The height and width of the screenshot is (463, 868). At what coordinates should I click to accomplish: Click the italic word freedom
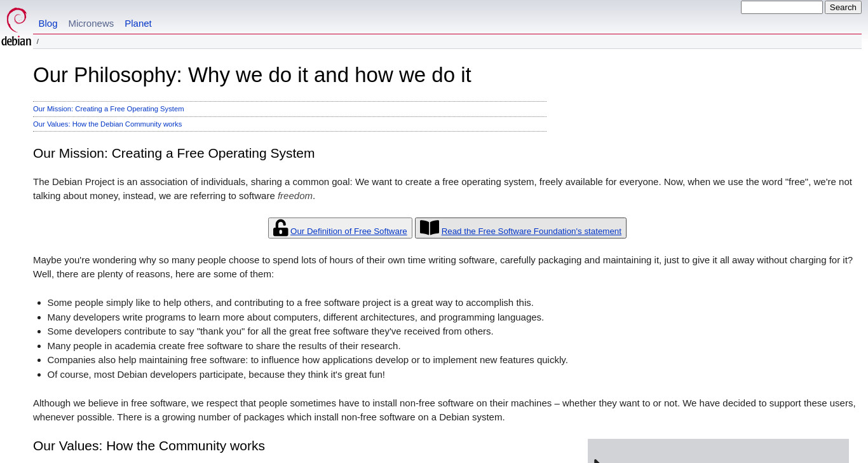(x=295, y=196)
